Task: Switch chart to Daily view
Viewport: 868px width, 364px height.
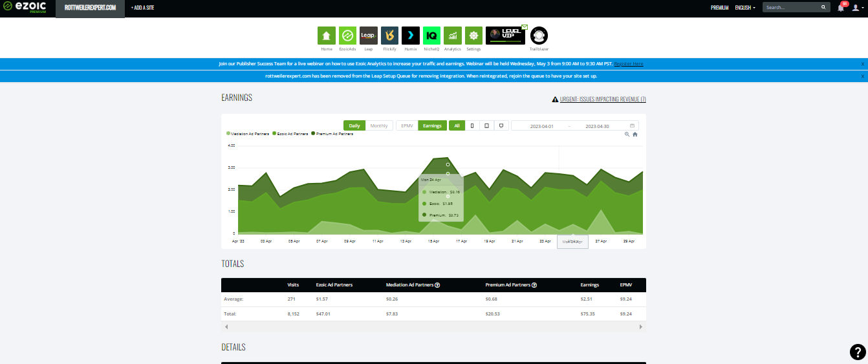Action: (354, 125)
